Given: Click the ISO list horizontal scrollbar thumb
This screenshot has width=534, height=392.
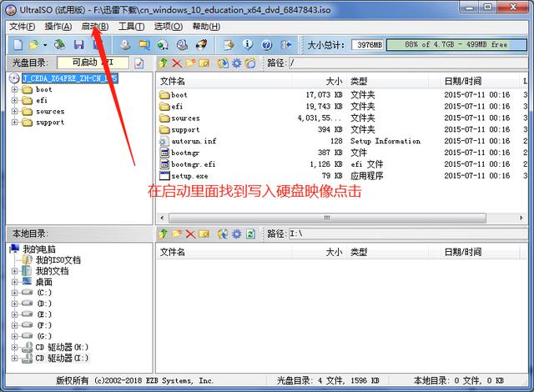Looking at the screenshot, I should pyautogui.click(x=327, y=218).
